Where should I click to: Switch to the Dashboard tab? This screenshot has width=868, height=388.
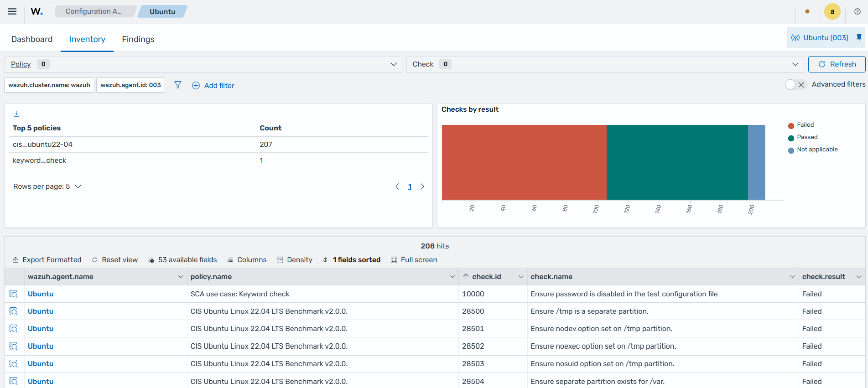(32, 39)
